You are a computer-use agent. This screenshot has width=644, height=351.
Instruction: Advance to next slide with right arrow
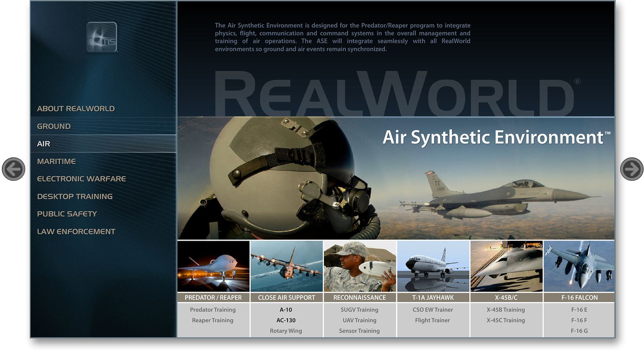tap(632, 169)
